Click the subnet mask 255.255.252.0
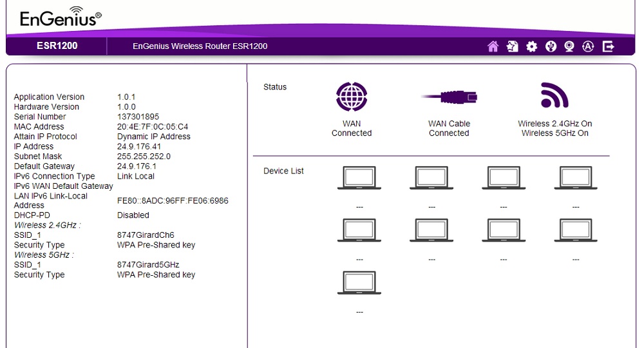This screenshot has height=348, width=644. pos(144,156)
